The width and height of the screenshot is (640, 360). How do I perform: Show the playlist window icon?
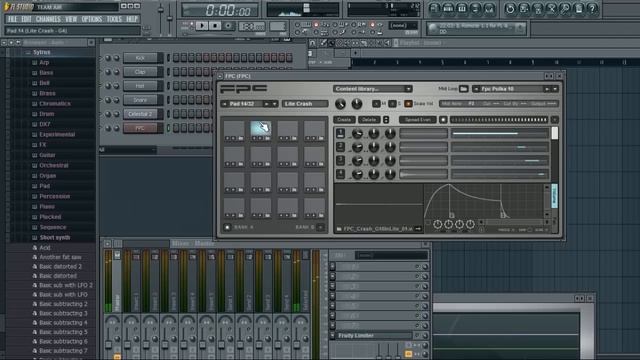pyautogui.click(x=434, y=9)
